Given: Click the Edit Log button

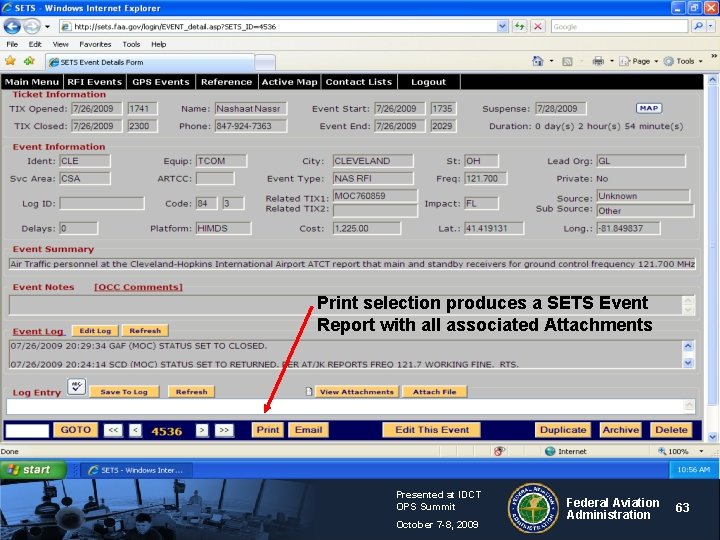Looking at the screenshot, I should (95, 331).
